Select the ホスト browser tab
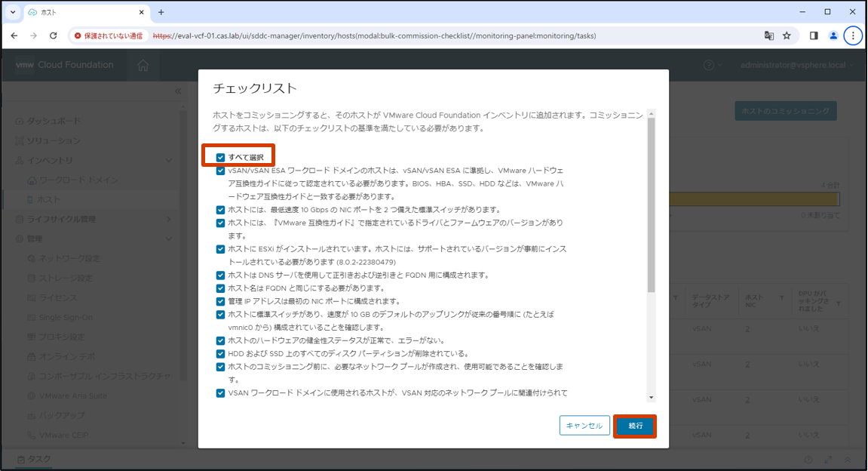This screenshot has width=868, height=471. tap(86, 12)
